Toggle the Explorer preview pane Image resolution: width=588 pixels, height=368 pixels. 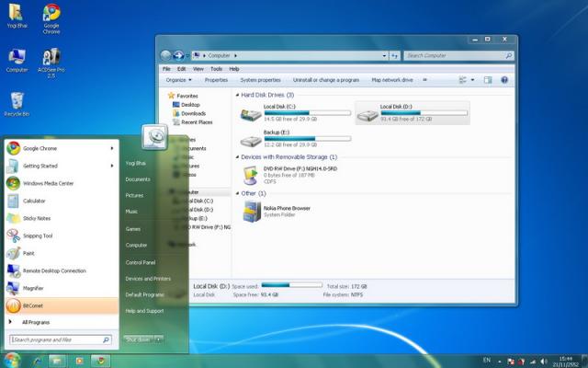click(x=488, y=80)
